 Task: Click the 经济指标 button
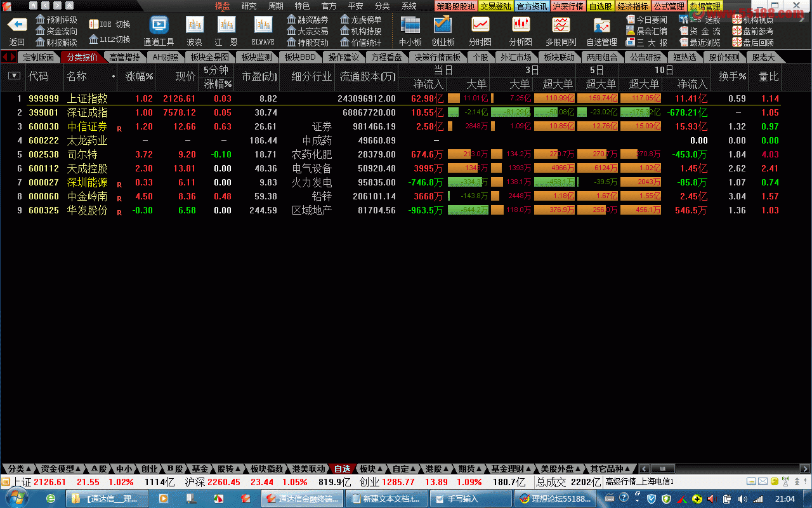tap(632, 6)
